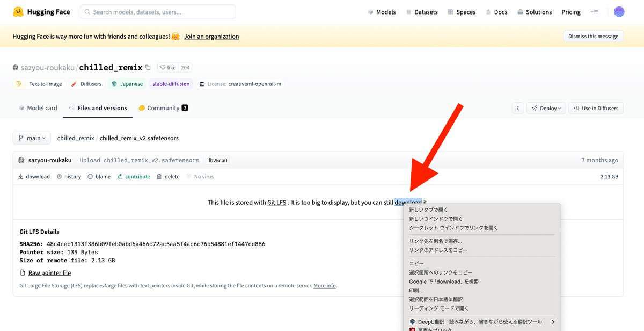Go to Docs in navigation
The height and width of the screenshot is (331, 644).
496,12
